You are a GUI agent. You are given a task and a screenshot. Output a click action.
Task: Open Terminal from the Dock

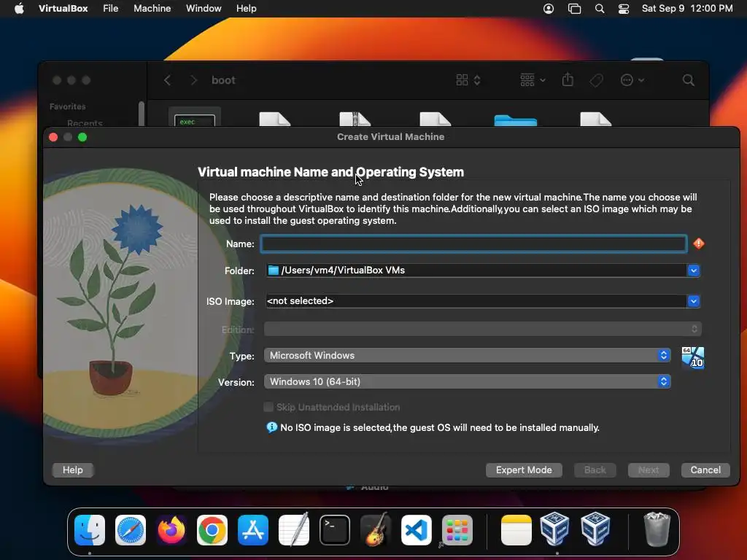click(x=334, y=530)
